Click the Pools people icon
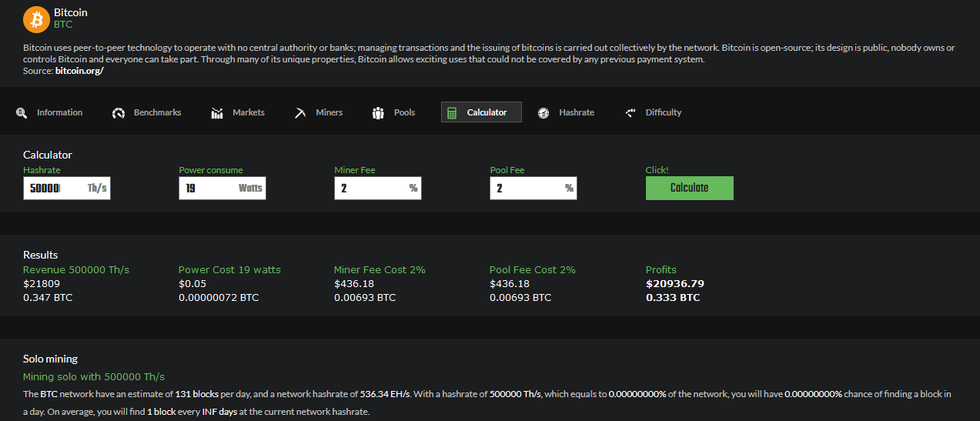This screenshot has height=421, width=980. coord(378,113)
